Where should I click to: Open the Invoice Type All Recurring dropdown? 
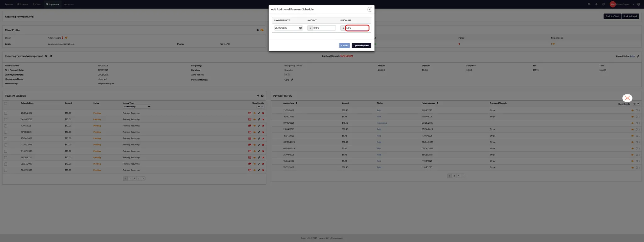(137, 107)
